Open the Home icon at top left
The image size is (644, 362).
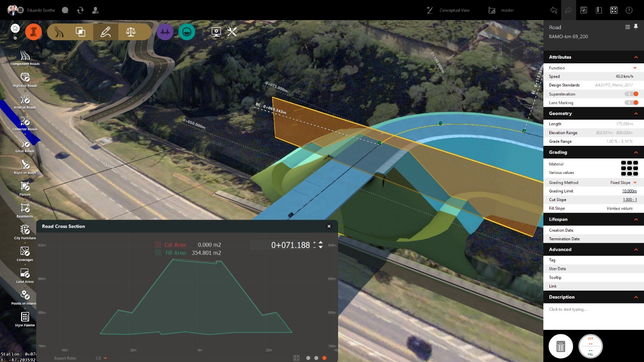point(15,29)
